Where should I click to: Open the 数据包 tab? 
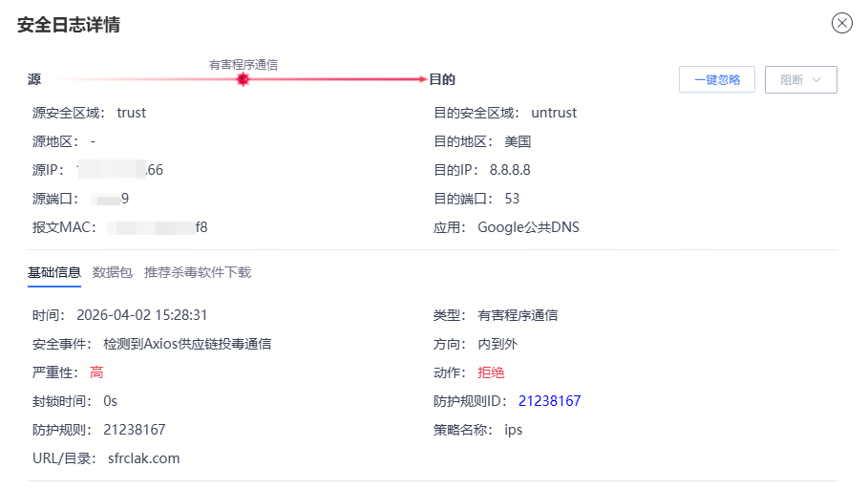pos(113,272)
